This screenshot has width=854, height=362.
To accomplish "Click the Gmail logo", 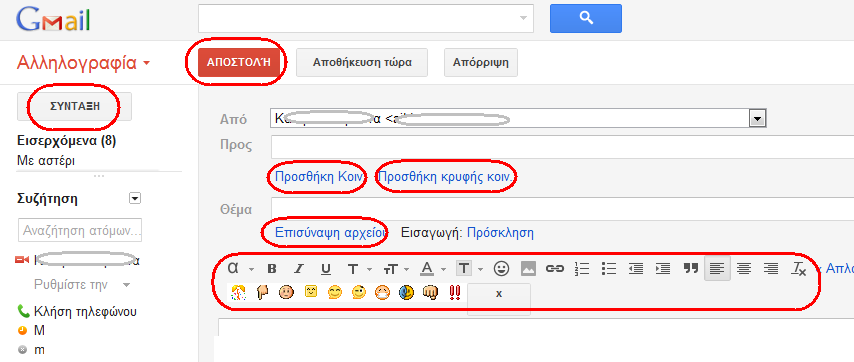I will point(53,19).
